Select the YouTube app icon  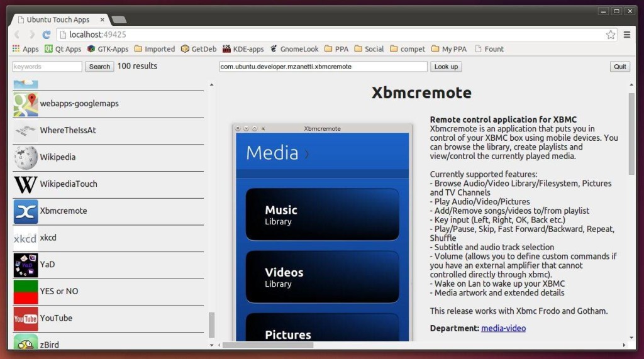25,319
